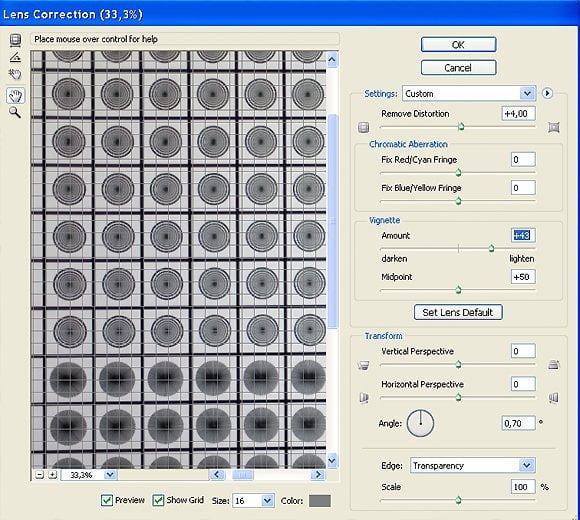Image resolution: width=580 pixels, height=520 pixels.
Task: Select the Zoom magnifier tool
Action: [x=14, y=112]
